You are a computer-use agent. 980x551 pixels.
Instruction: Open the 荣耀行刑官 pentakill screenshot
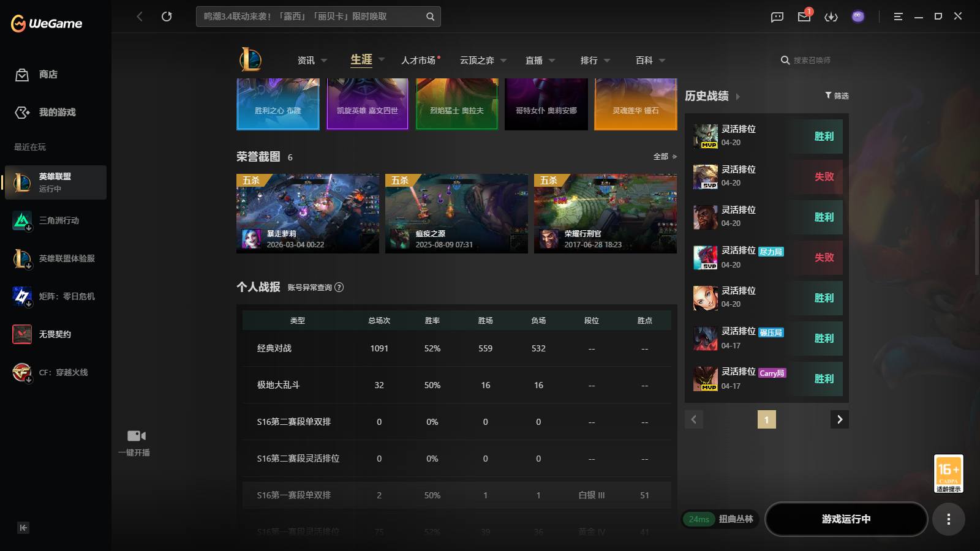(605, 214)
